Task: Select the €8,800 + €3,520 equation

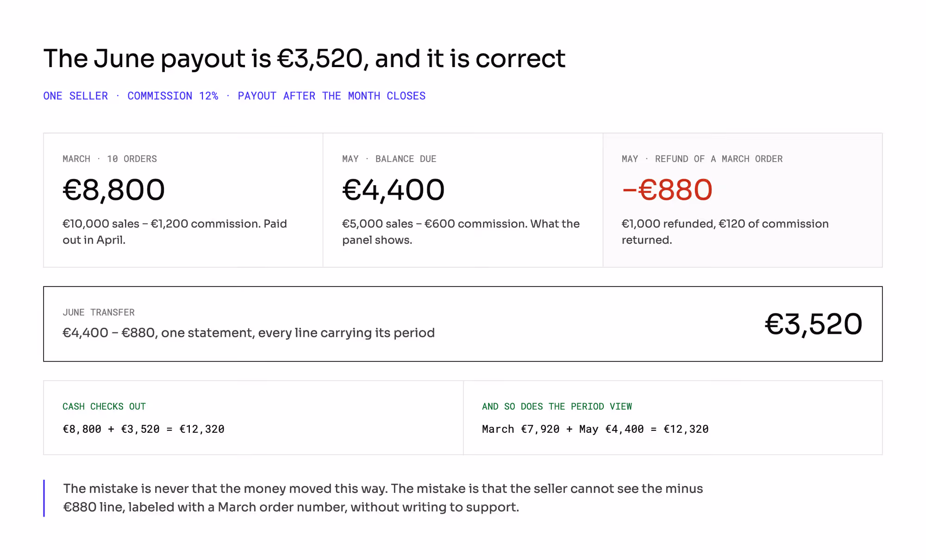Action: coord(144,429)
